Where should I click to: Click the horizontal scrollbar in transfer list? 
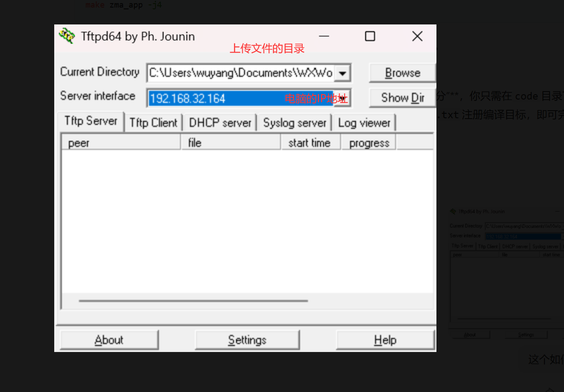pos(193,301)
